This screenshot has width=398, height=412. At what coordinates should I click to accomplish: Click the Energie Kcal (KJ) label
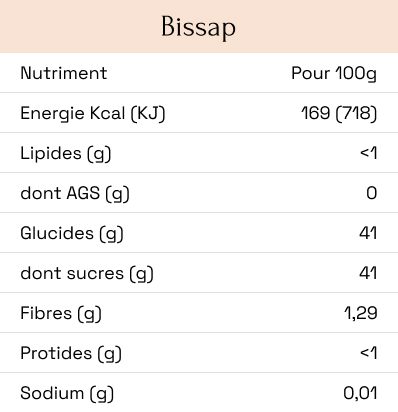pyautogui.click(x=93, y=113)
